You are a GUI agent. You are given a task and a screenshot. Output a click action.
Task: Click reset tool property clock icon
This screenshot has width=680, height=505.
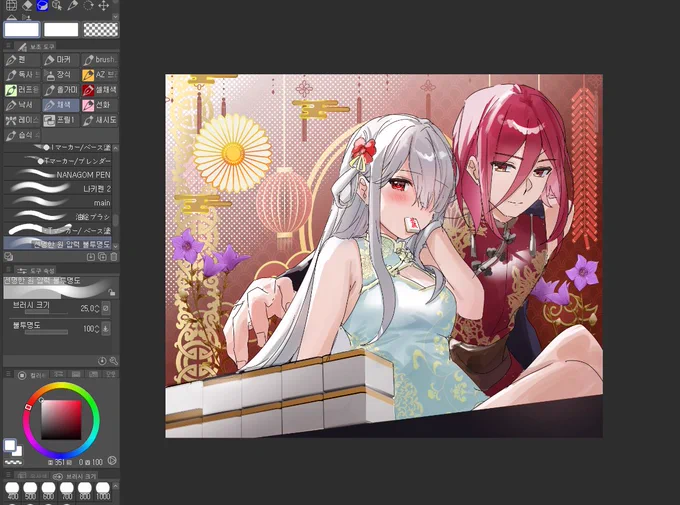(102, 361)
